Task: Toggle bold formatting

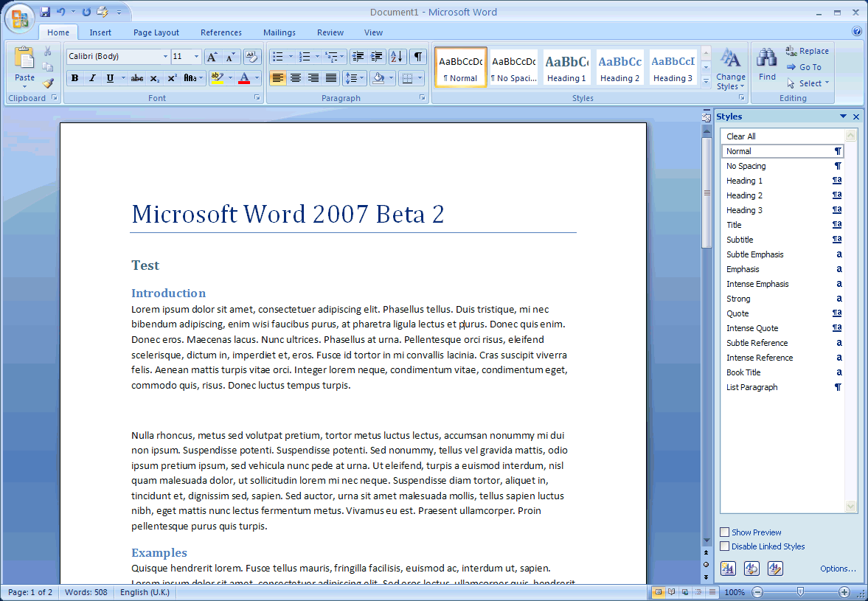Action: (x=74, y=77)
